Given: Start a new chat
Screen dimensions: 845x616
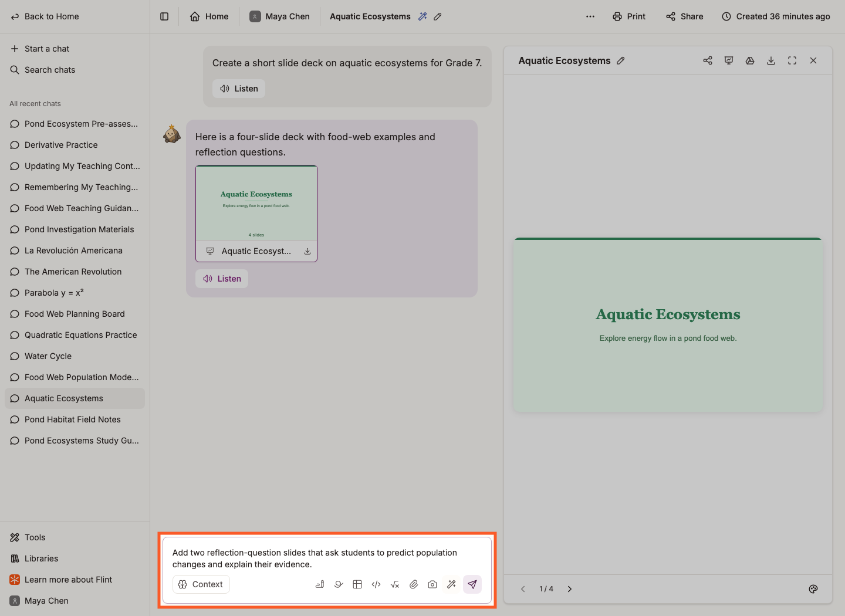Looking at the screenshot, I should (40, 49).
